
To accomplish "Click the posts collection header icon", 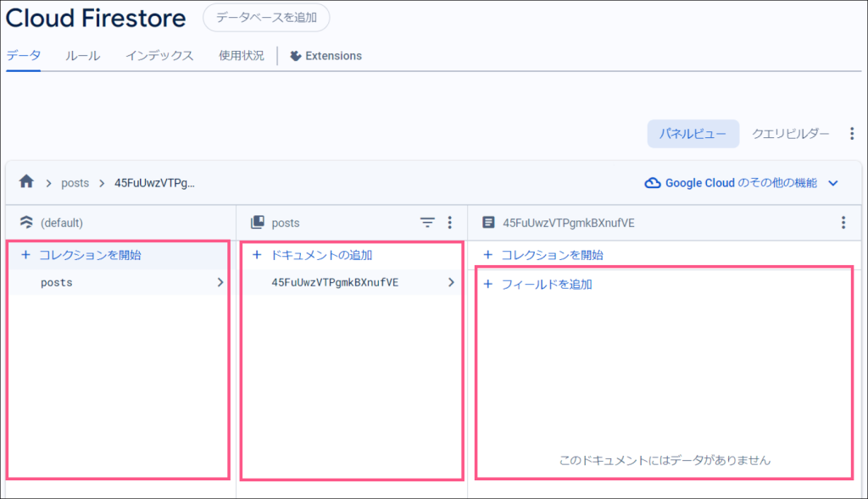I will point(258,223).
